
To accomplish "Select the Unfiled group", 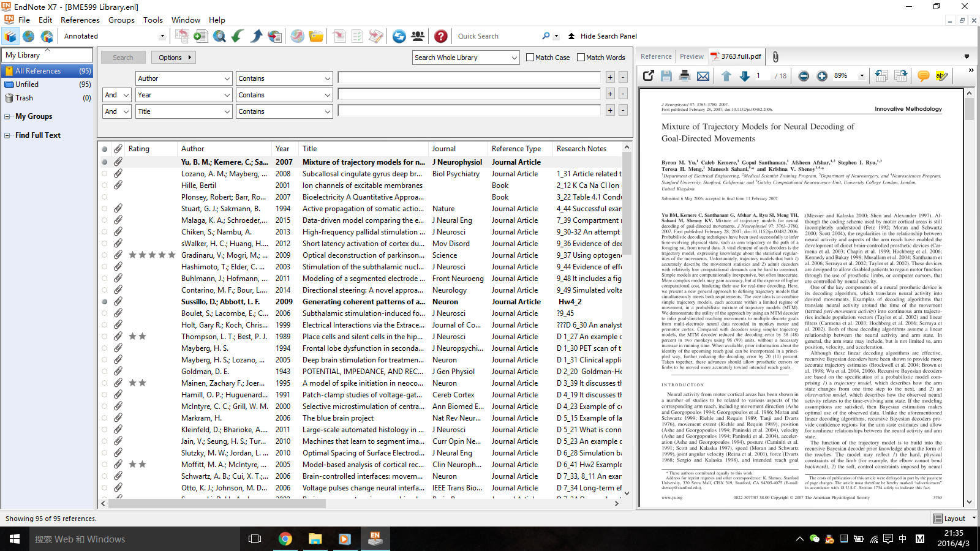I will (x=48, y=84).
